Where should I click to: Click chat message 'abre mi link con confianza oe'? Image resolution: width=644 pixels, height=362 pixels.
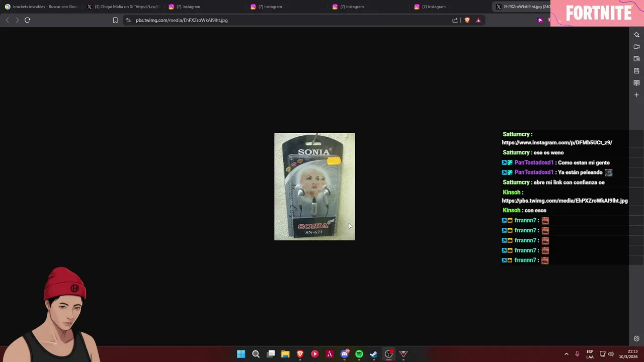(x=569, y=183)
